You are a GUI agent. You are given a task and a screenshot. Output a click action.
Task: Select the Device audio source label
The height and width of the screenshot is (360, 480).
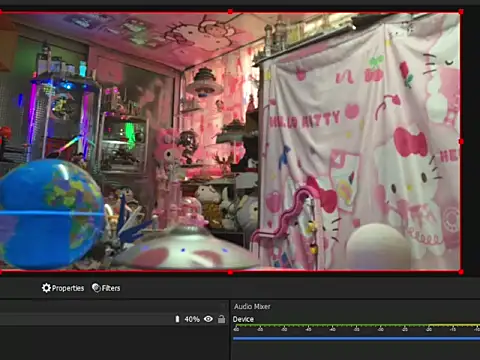coord(243,319)
